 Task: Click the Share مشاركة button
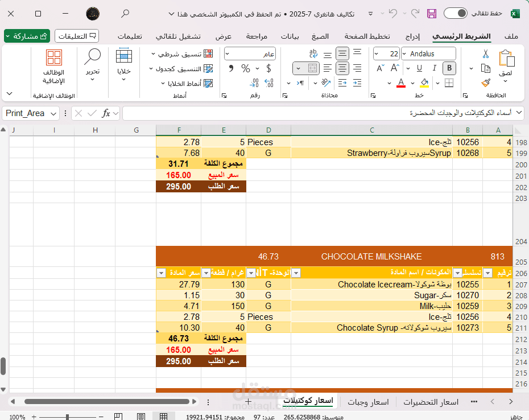(27, 36)
